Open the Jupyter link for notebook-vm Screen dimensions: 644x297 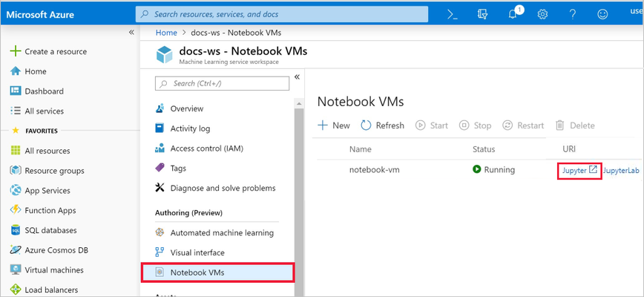coord(579,170)
